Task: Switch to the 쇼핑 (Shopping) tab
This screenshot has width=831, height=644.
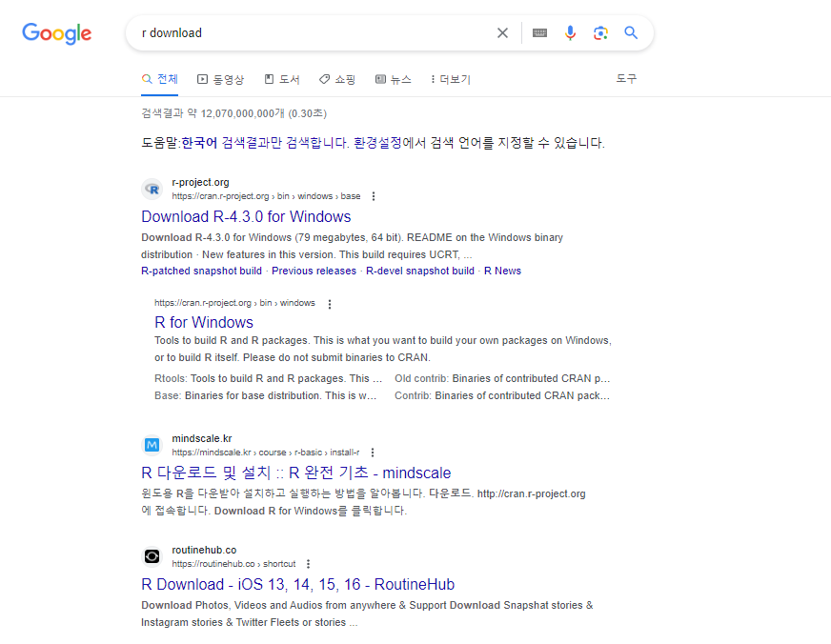Action: (x=337, y=79)
